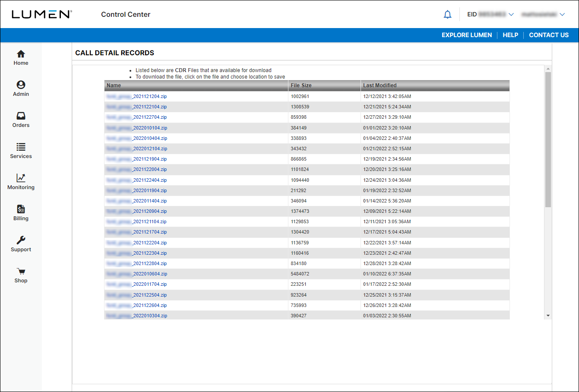Download the file ending _2022010304.zip
This screenshot has height=392, width=579.
136,316
